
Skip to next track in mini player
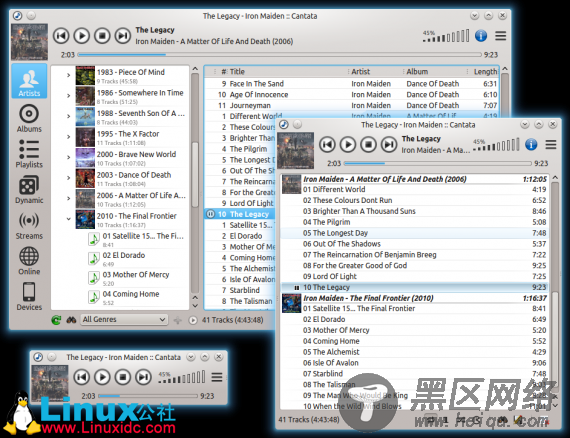tap(143, 377)
